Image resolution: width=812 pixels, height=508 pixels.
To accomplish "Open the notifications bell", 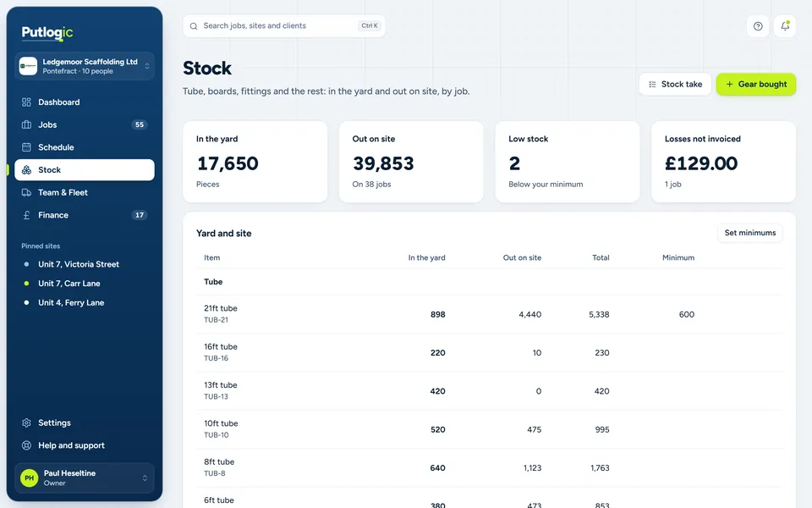I will tap(785, 26).
